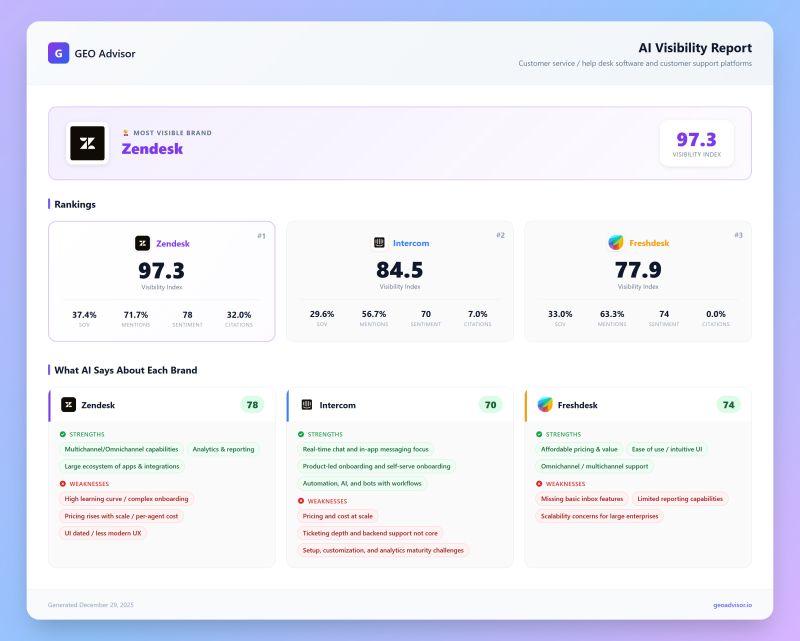
Task: Click green check icon by Intercom Strengths
Action: point(301,434)
